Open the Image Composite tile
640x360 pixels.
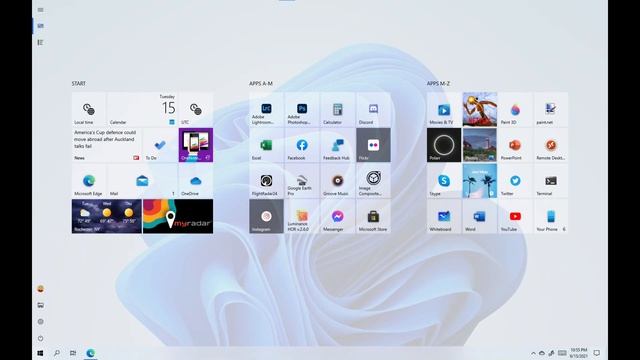point(373,180)
